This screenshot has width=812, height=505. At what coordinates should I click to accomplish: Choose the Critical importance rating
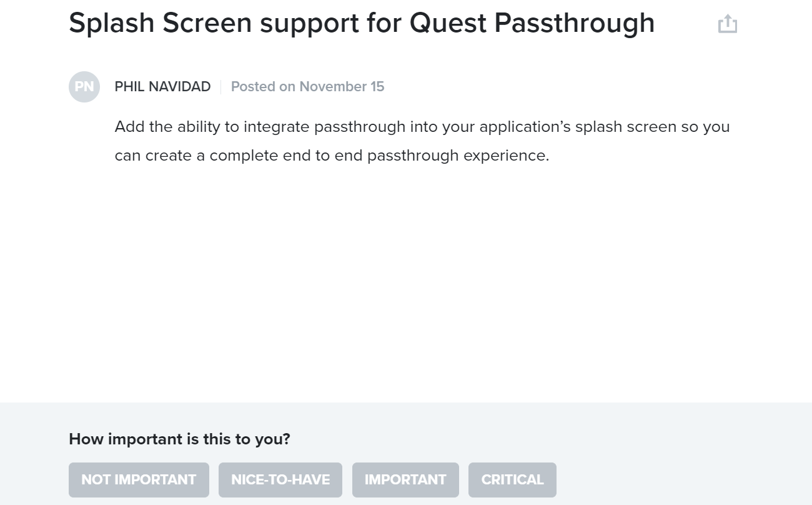click(512, 480)
